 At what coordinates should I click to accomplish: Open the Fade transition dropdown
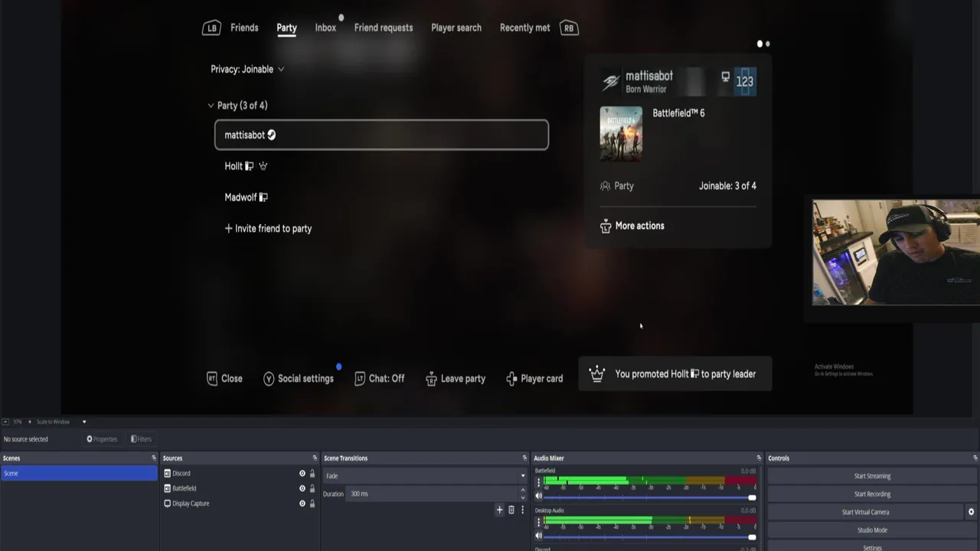point(425,476)
